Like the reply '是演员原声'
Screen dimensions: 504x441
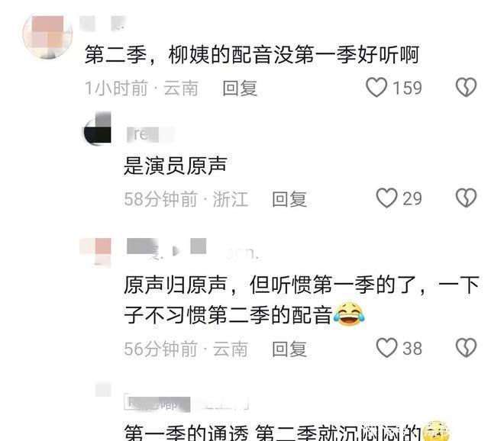click(386, 198)
